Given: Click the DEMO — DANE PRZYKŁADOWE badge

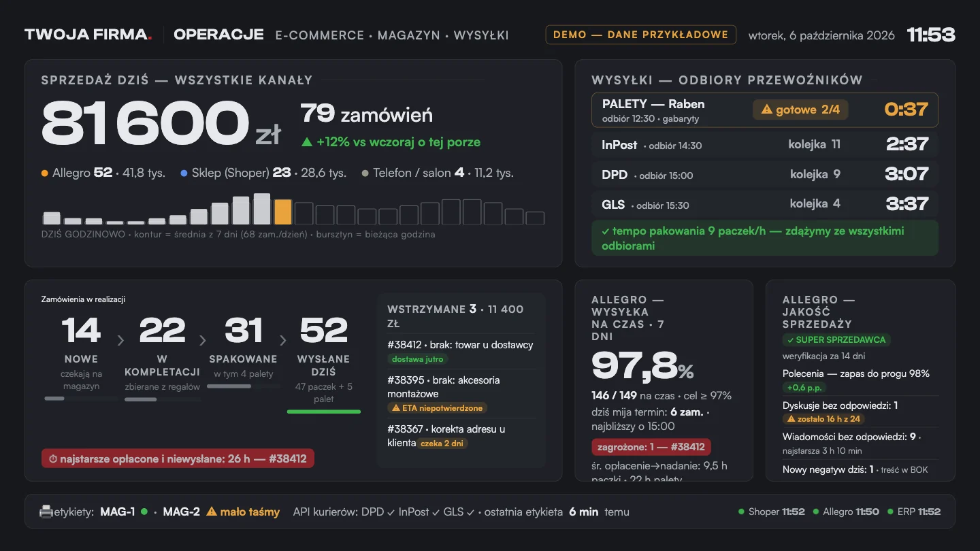Looking at the screenshot, I should [640, 35].
